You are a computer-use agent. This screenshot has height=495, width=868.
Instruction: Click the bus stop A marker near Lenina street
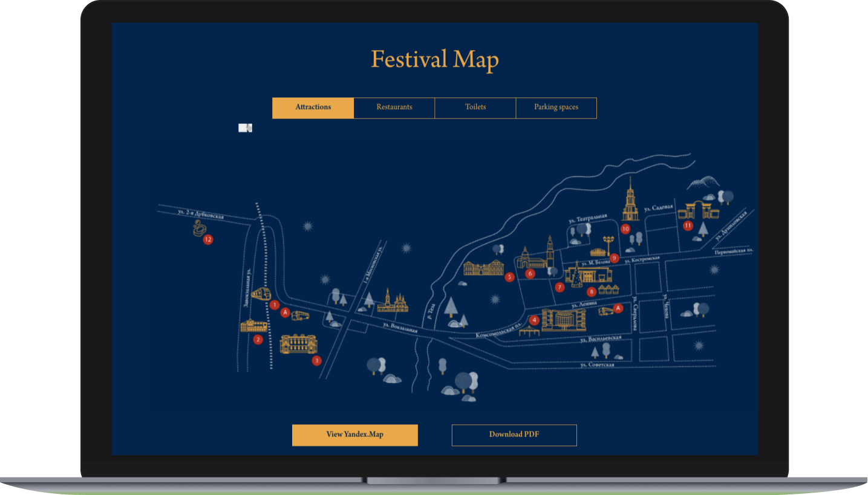coord(618,308)
